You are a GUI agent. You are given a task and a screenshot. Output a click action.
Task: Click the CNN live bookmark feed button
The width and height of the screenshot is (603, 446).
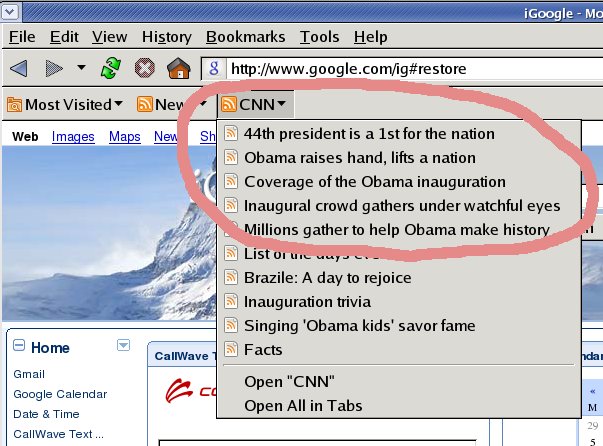coord(256,104)
